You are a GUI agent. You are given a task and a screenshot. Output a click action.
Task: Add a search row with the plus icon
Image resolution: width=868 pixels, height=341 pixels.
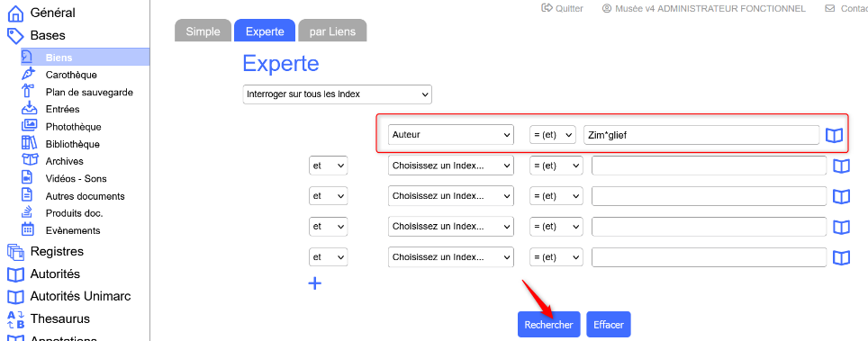314,283
